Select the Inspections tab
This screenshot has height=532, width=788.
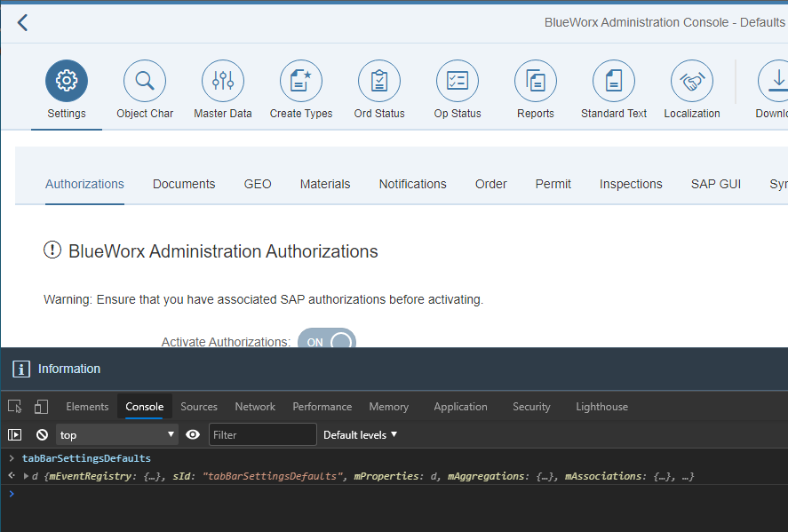click(631, 185)
